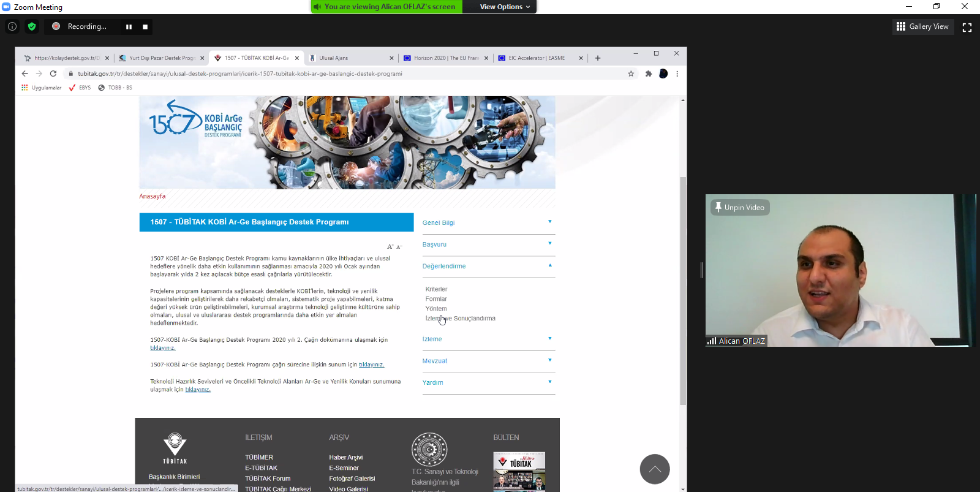Open the TÜBİTAK Forum footer link
The image size is (980, 492).
tap(268, 479)
